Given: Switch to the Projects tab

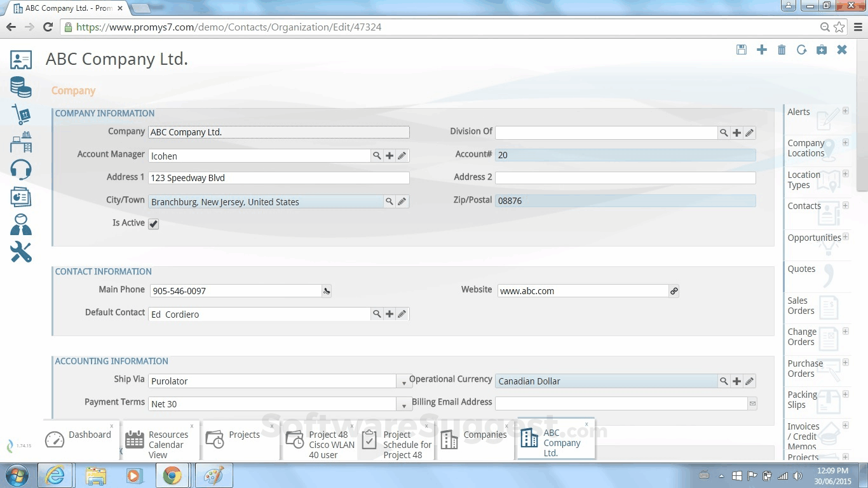Looking at the screenshot, I should 240,440.
